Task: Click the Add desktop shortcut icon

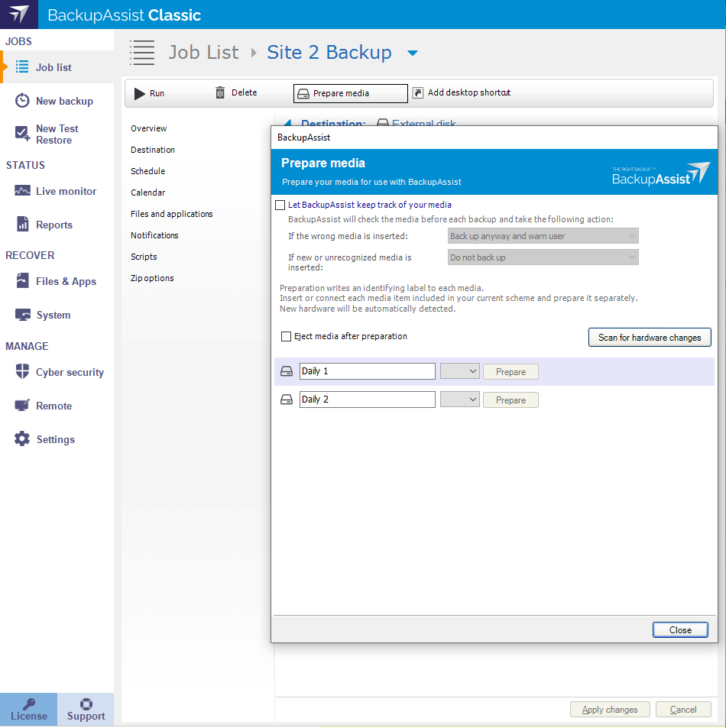Action: point(418,92)
